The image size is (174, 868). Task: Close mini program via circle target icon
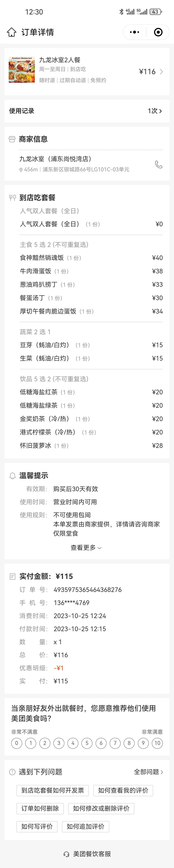[158, 32]
